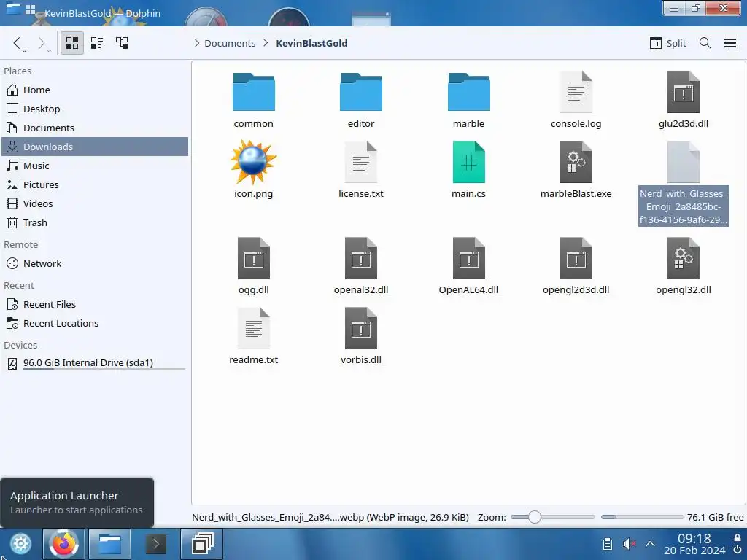Go forward in folder history
The width and height of the screenshot is (747, 560).
(42, 43)
